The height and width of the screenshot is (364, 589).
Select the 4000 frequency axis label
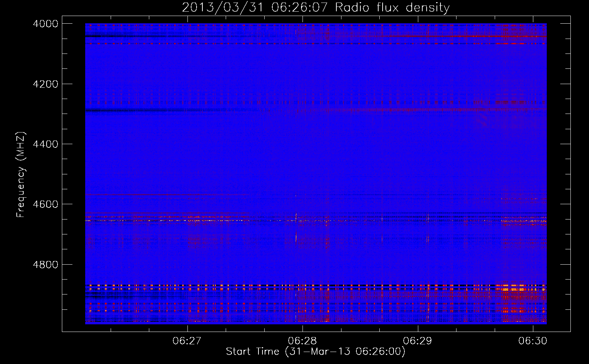point(46,24)
